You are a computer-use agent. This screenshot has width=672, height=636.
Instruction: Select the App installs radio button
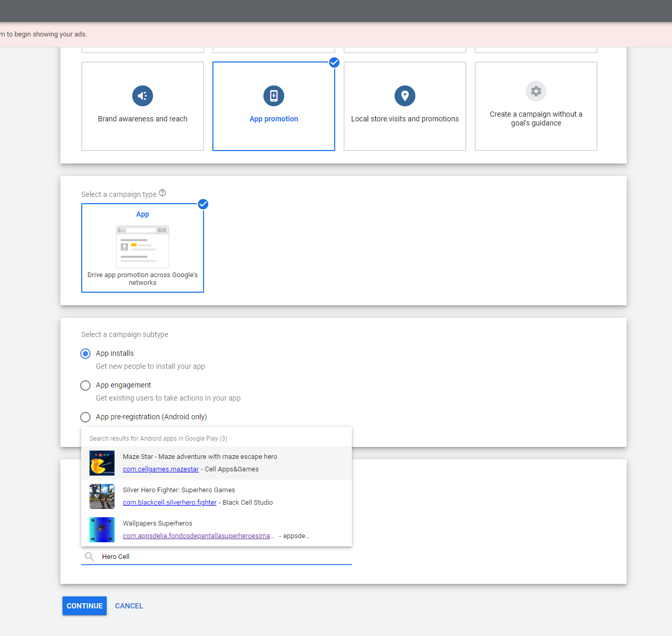pyautogui.click(x=85, y=354)
